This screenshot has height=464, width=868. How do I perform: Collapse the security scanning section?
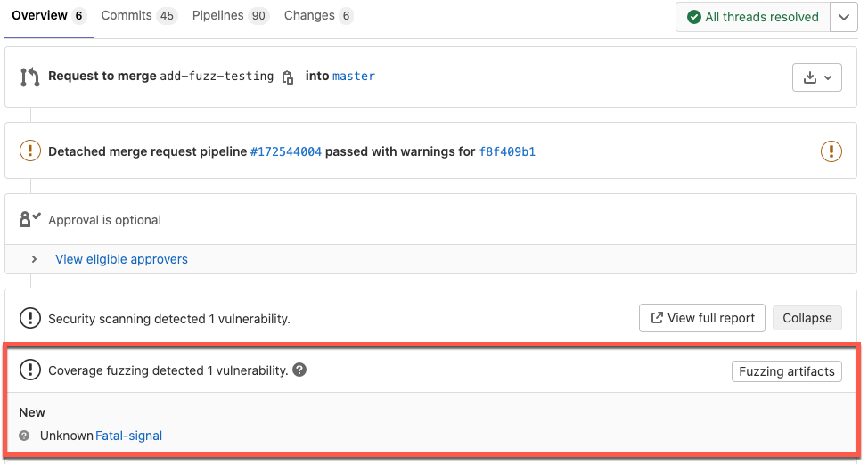pos(807,318)
